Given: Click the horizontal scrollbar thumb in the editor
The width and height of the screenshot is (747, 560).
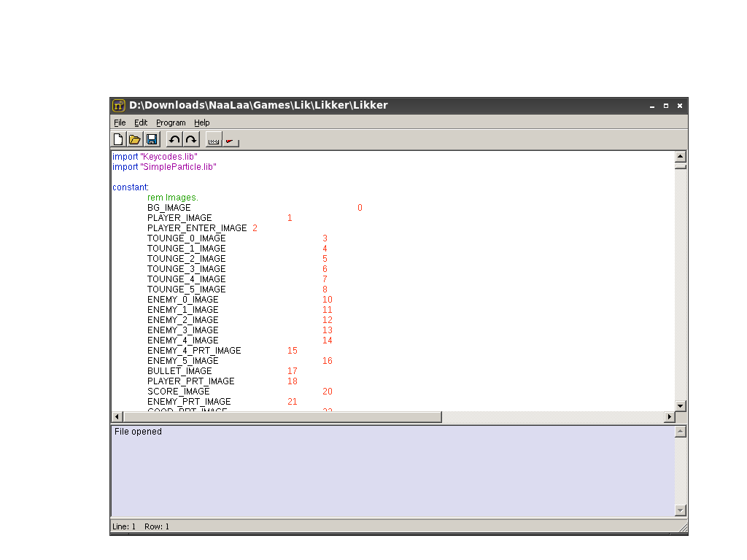Looking at the screenshot, I should 282,417.
